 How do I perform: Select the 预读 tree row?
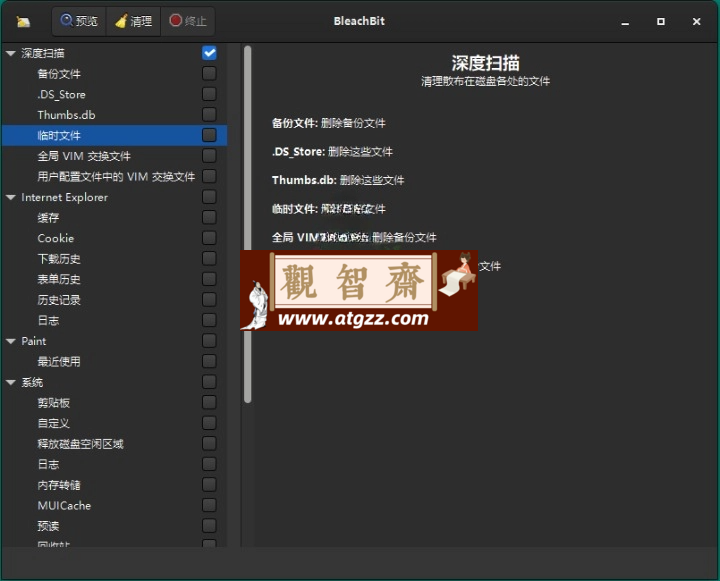pyautogui.click(x=114, y=526)
